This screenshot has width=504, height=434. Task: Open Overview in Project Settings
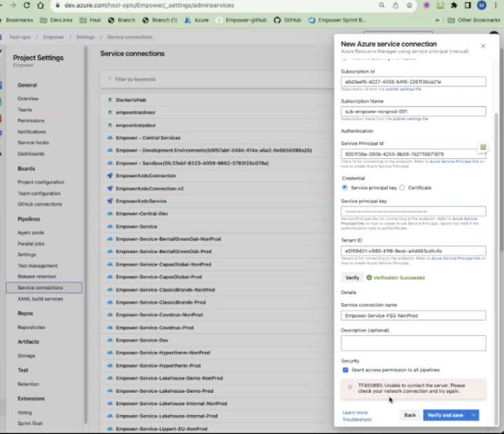pos(28,99)
